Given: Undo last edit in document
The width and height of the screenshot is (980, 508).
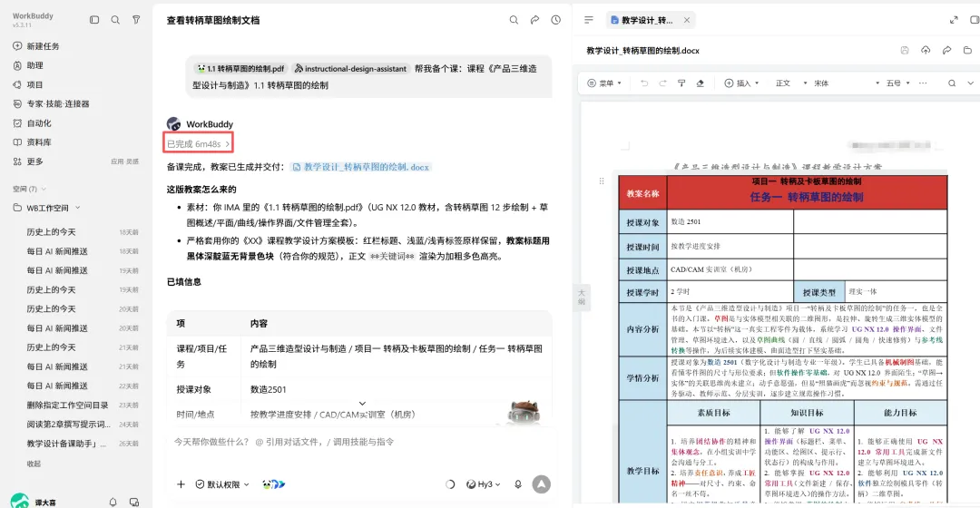Looking at the screenshot, I should (x=643, y=83).
